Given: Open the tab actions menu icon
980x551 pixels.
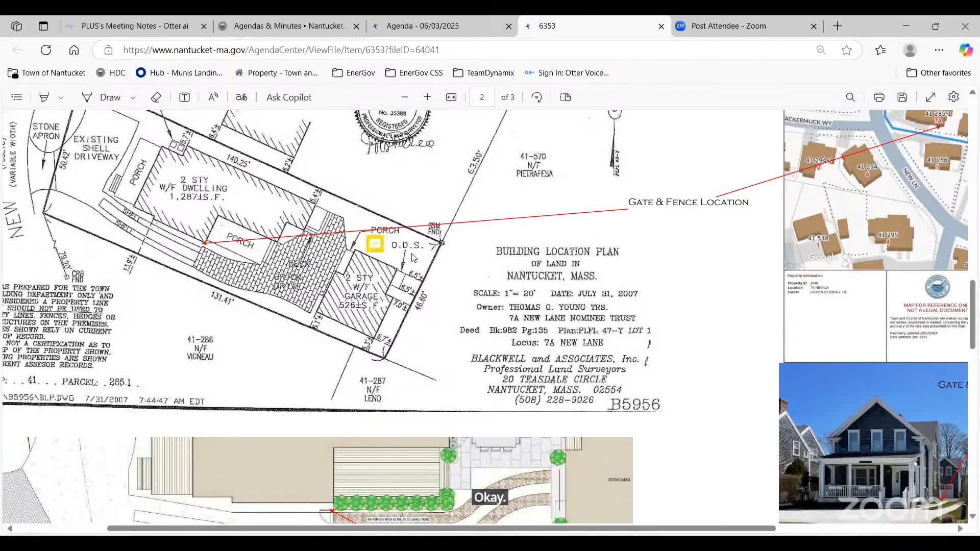Looking at the screenshot, I should (43, 26).
